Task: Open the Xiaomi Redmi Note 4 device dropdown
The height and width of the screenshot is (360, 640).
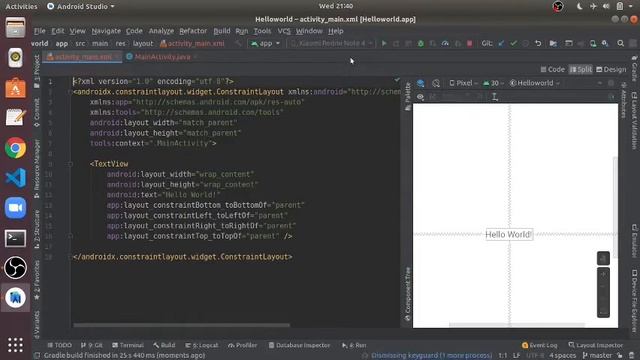Action: pyautogui.click(x=331, y=43)
